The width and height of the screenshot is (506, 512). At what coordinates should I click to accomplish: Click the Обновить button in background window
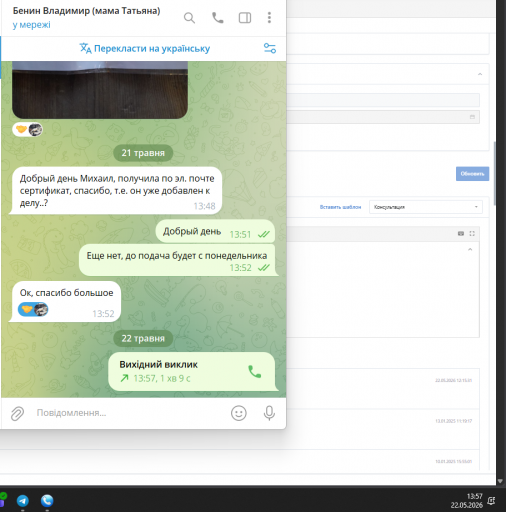tap(472, 174)
